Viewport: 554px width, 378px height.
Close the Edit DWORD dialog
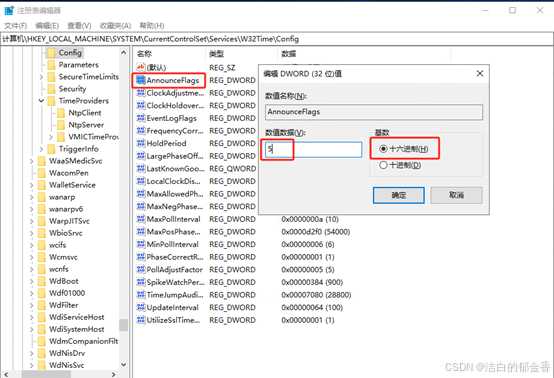click(479, 73)
